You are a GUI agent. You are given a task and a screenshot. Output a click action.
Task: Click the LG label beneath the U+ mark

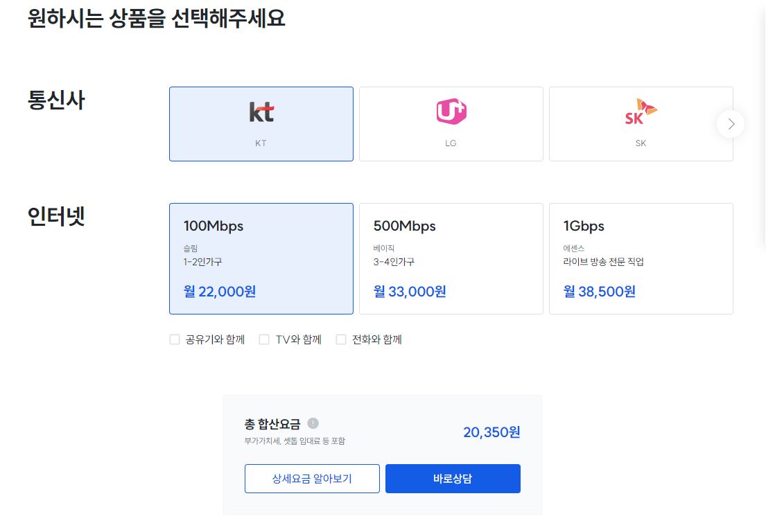pos(451,143)
